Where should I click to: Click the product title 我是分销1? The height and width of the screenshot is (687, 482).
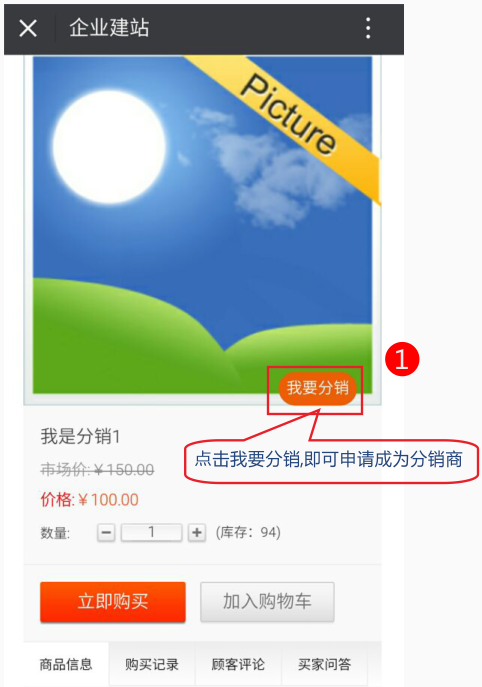pos(80,436)
